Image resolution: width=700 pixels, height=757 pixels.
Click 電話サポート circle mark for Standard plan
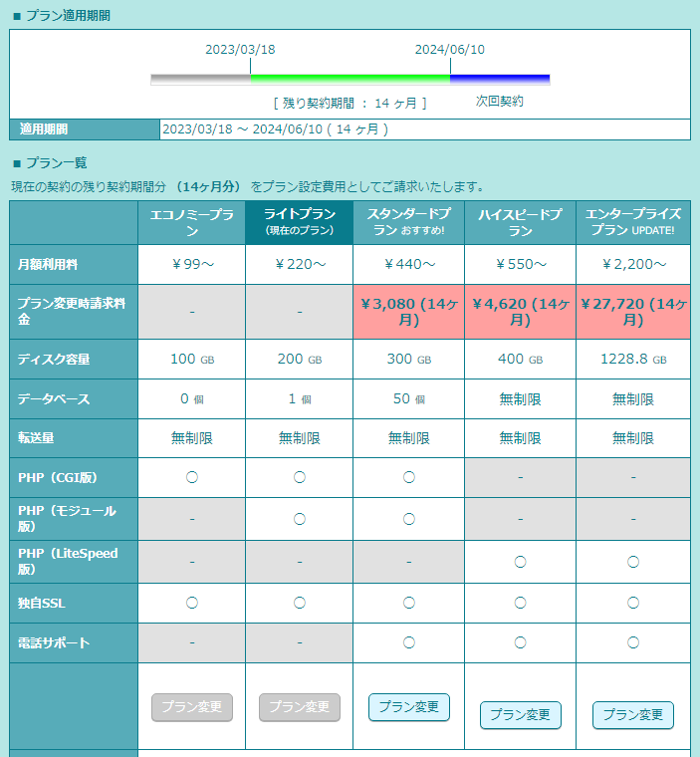point(409,642)
